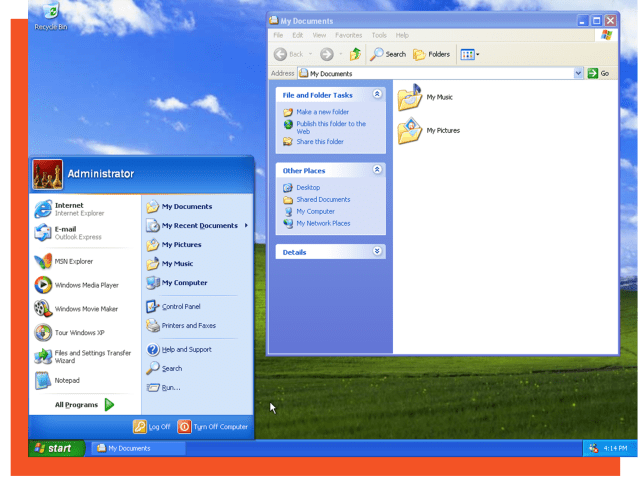Click Publish this folder to the Web
639x477 pixels.
tap(325, 128)
